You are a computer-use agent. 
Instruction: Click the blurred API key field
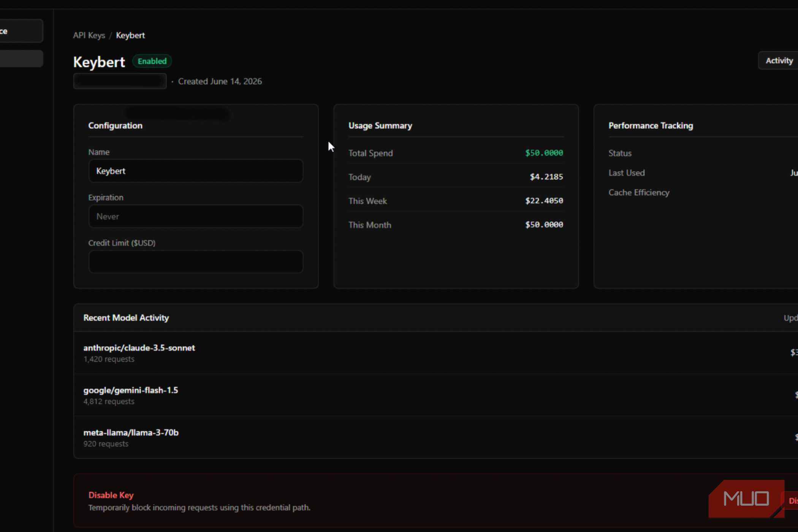coord(120,81)
